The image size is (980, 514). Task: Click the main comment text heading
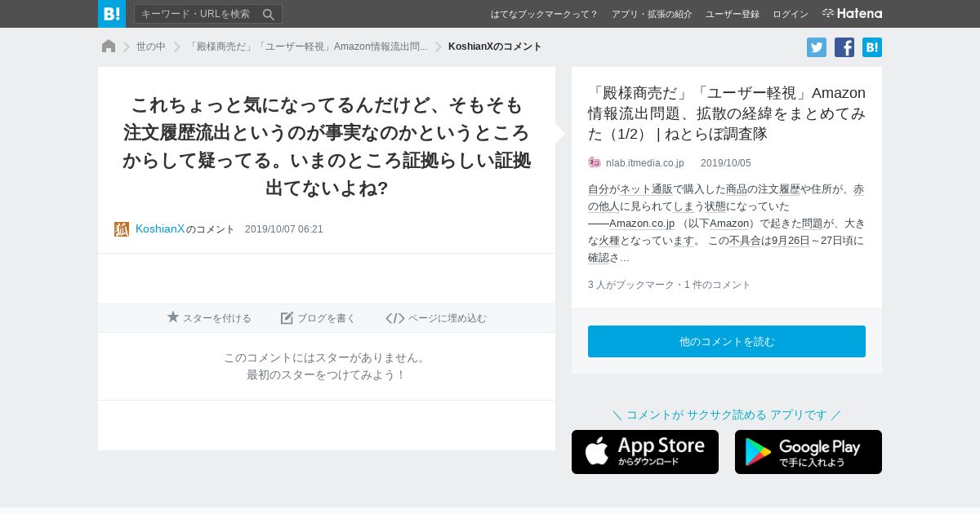pos(327,147)
